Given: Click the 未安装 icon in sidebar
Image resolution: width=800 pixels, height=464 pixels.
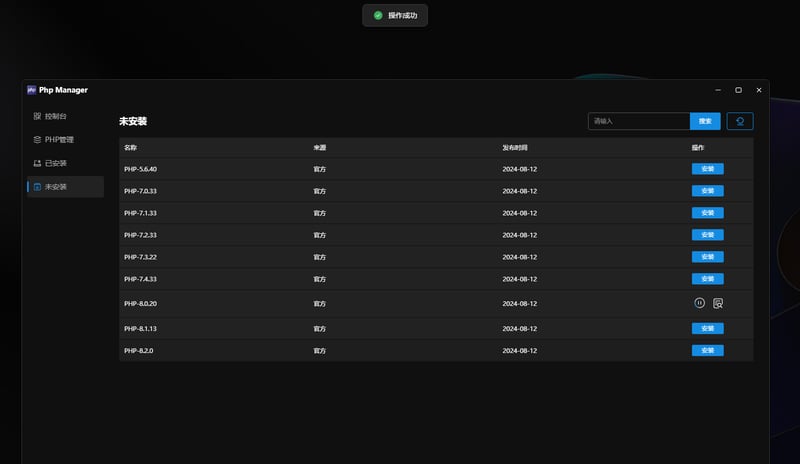Looking at the screenshot, I should point(37,187).
